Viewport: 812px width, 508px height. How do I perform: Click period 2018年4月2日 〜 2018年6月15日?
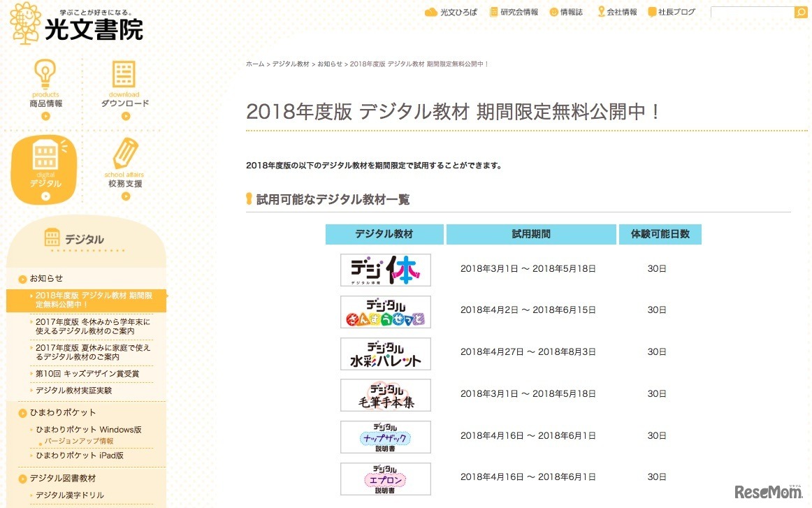pos(528,310)
